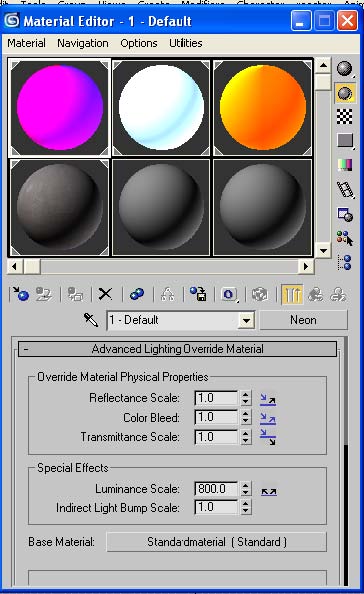Click the Sample Type sphere icon
Image resolution: width=364 pixels, height=594 pixels.
tap(344, 69)
